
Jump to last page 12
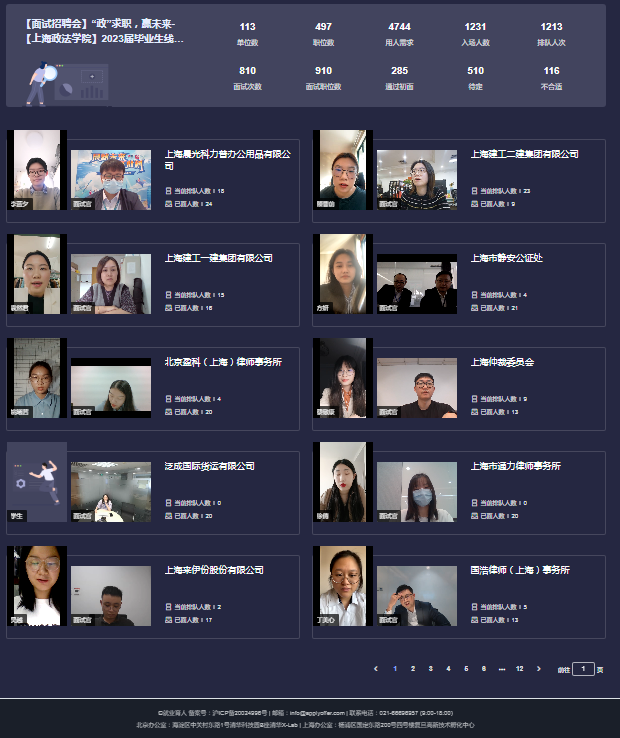(519, 668)
